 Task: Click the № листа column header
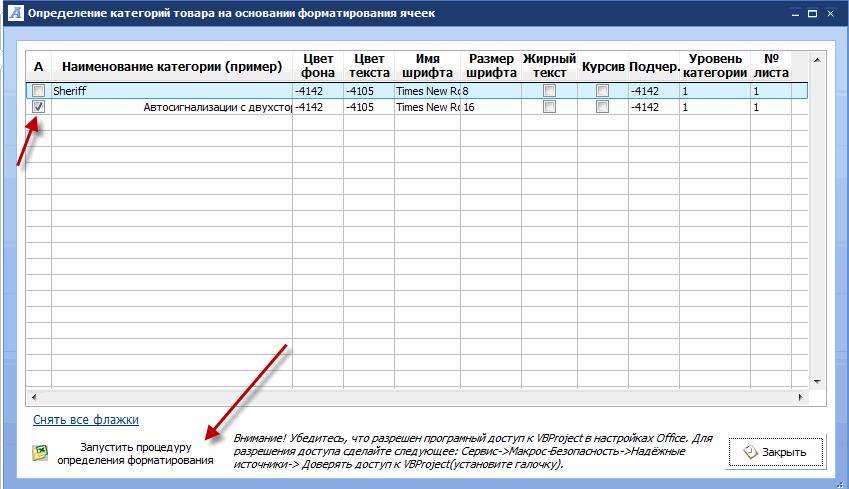pyautogui.click(x=771, y=66)
